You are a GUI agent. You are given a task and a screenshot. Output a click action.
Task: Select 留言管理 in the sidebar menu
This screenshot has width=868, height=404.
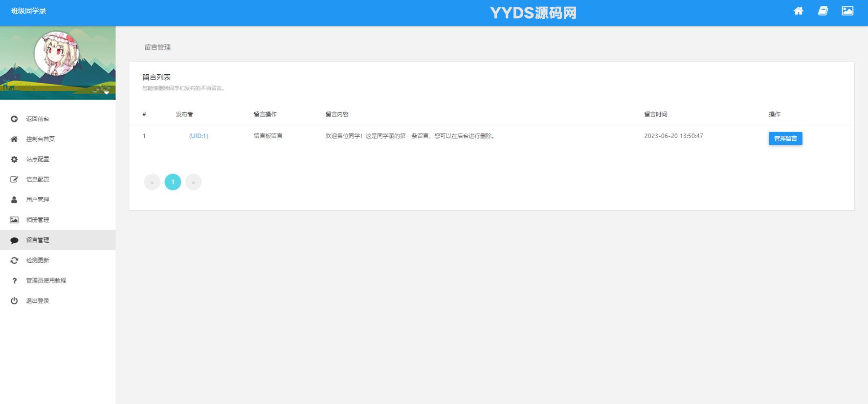(38, 240)
